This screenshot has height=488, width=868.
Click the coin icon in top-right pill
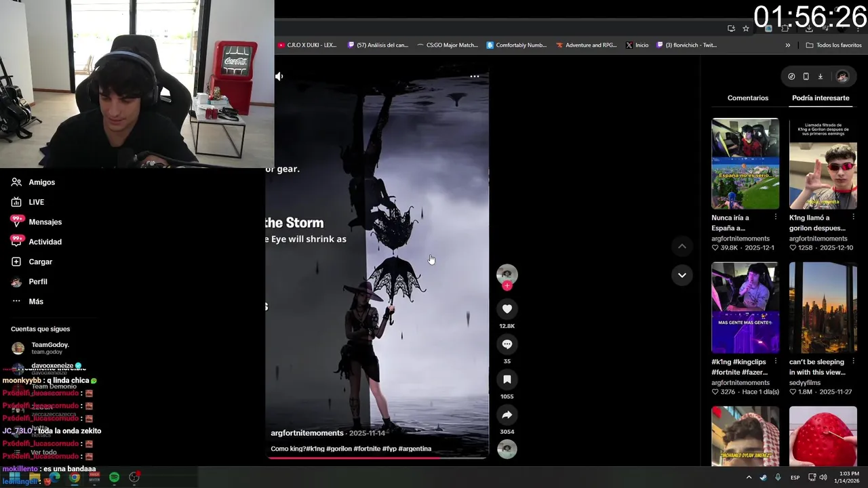pyautogui.click(x=791, y=77)
